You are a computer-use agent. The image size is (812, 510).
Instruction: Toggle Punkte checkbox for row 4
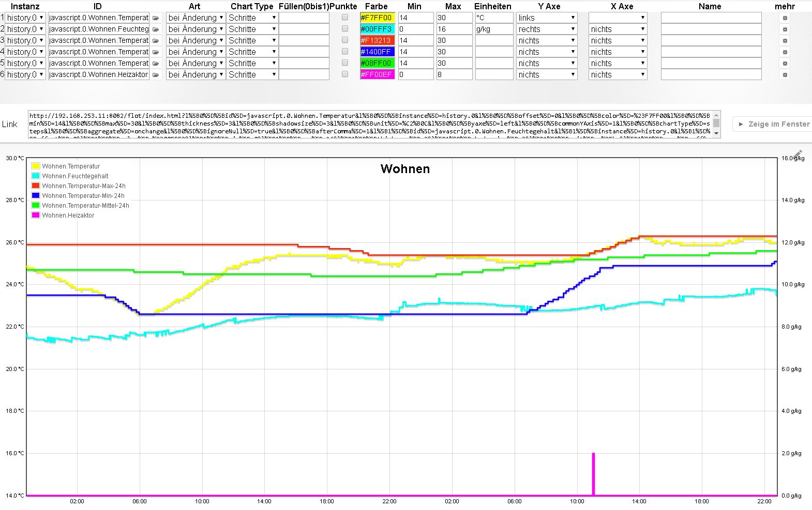tap(345, 51)
